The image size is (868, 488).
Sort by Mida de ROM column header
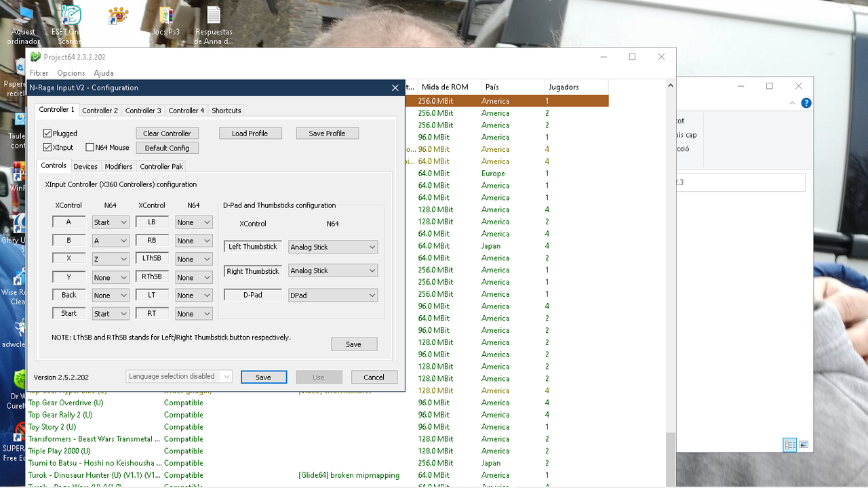[448, 87]
